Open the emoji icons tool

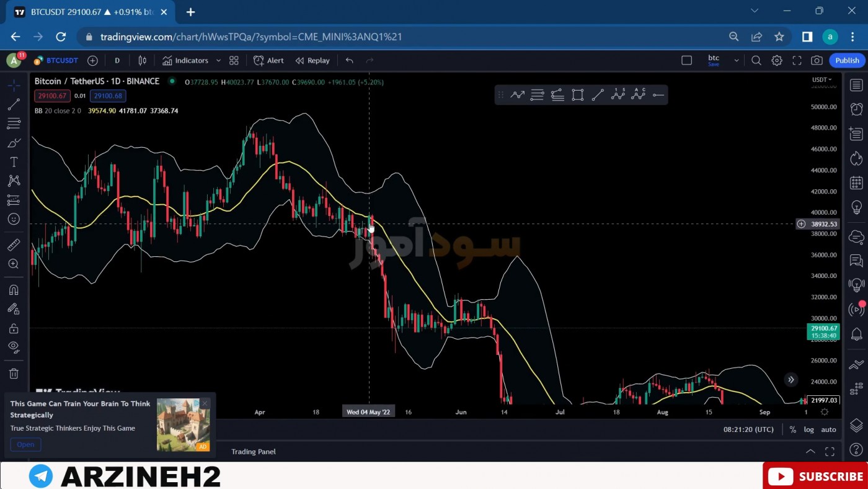click(x=14, y=219)
